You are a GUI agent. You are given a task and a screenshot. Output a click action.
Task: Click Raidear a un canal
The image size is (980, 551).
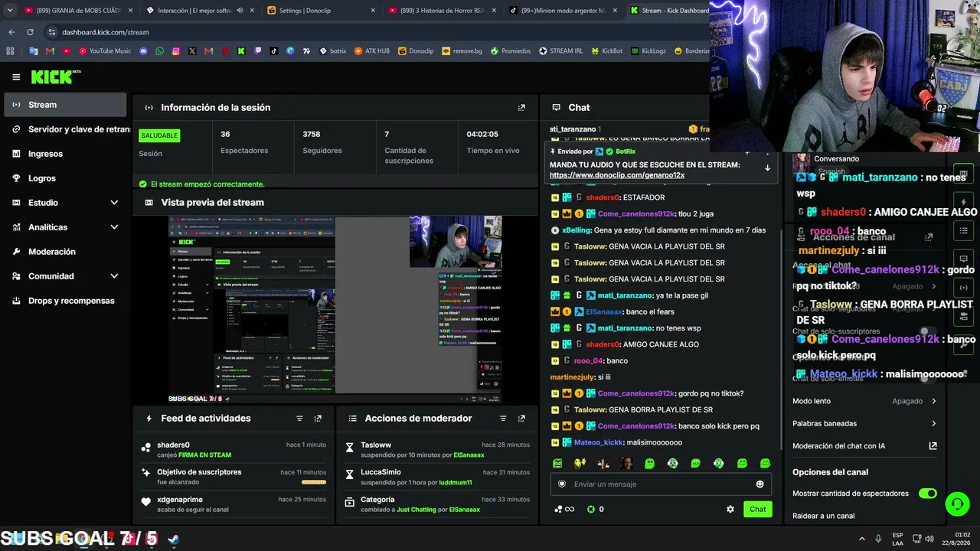[x=824, y=516]
